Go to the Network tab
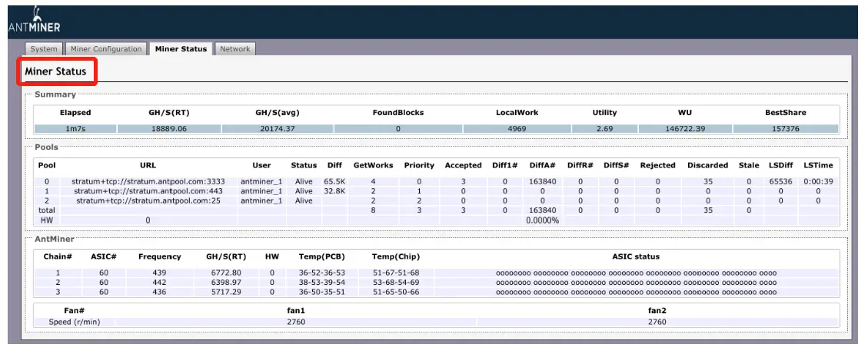 click(x=234, y=49)
